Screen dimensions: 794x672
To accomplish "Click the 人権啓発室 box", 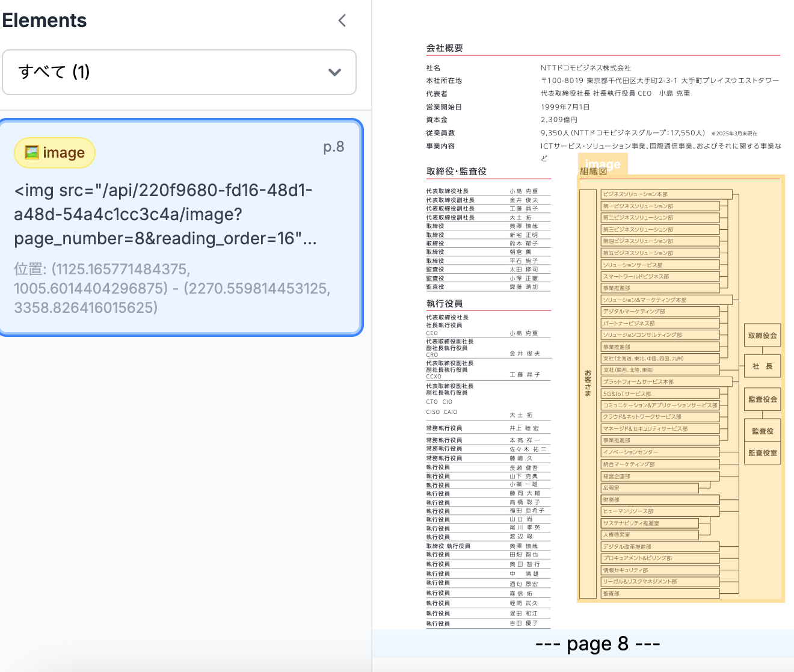I will tap(650, 535).
